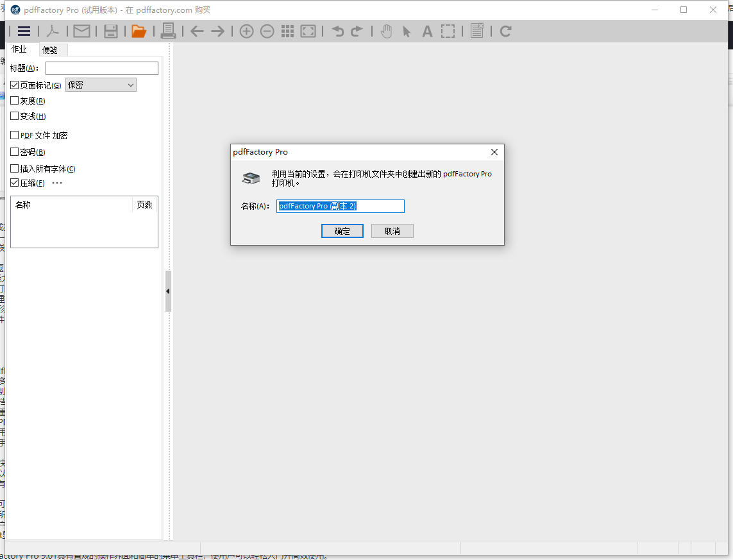Click the 确定 button in the dialog
733x560 pixels.
pos(342,231)
